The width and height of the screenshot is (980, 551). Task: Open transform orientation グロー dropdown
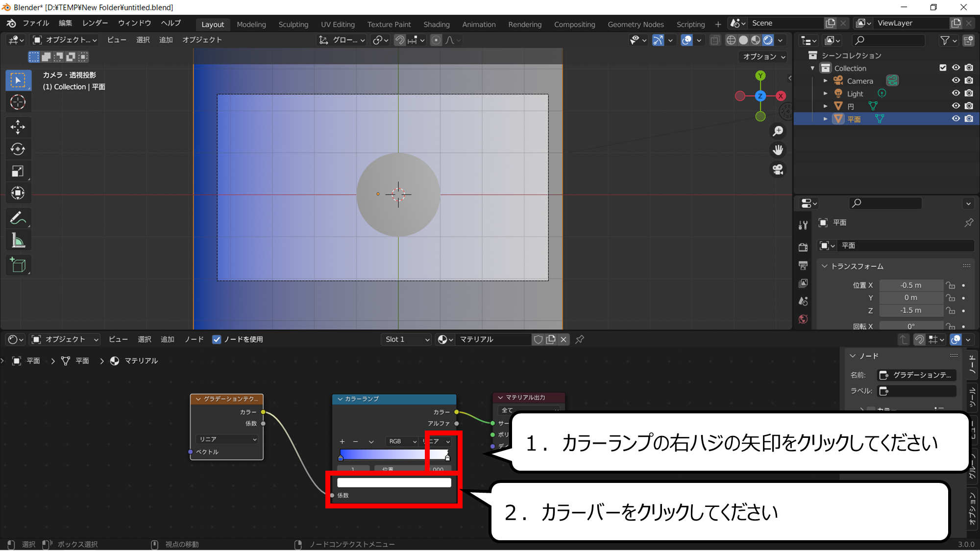click(342, 40)
